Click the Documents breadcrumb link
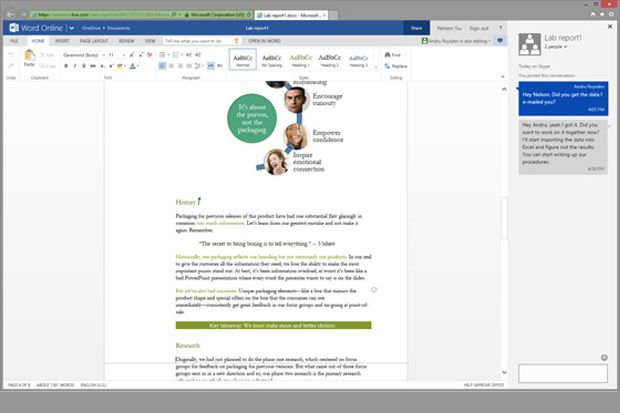This screenshot has height=413, width=620. tap(118, 28)
